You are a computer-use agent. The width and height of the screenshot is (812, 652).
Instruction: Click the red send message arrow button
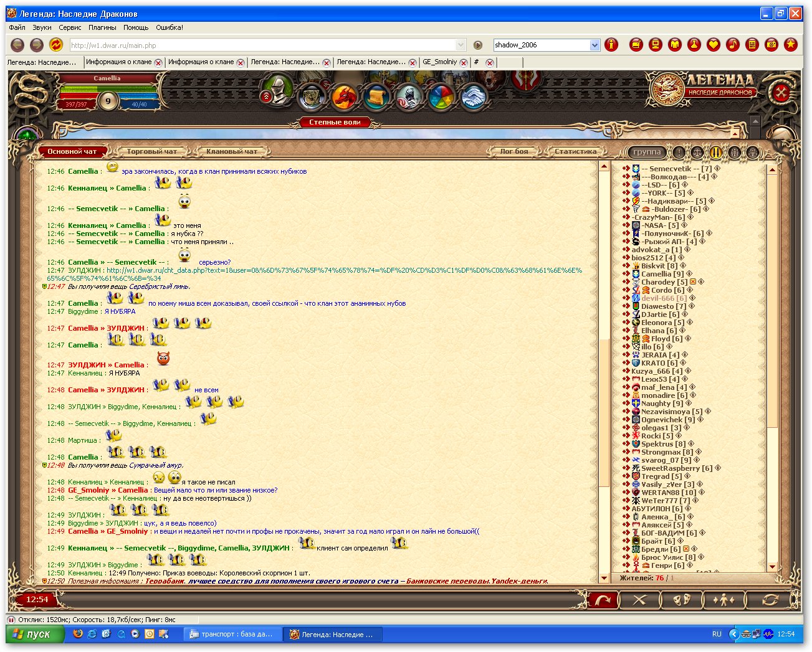coord(603,600)
